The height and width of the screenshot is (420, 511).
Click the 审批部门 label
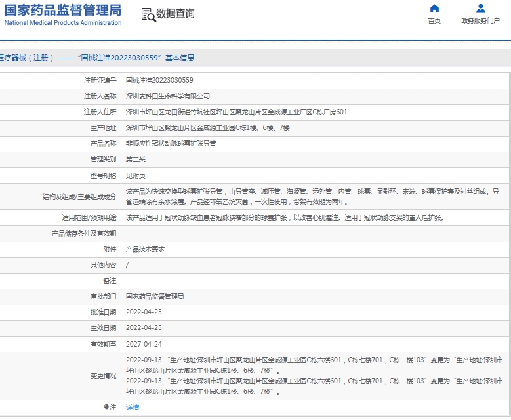[103, 296]
